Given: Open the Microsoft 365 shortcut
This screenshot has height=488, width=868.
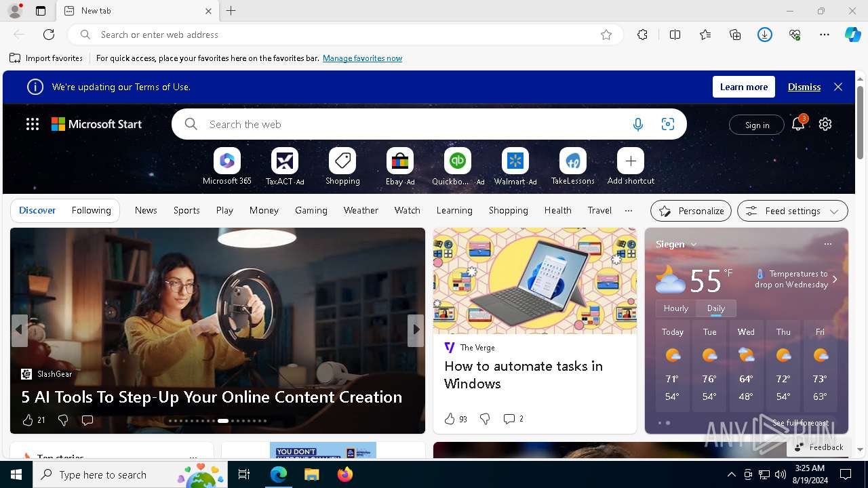Looking at the screenshot, I should point(227,167).
